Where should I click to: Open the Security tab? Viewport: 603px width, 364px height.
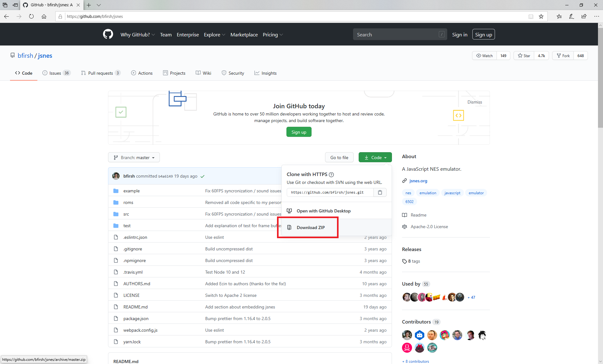pyautogui.click(x=233, y=73)
